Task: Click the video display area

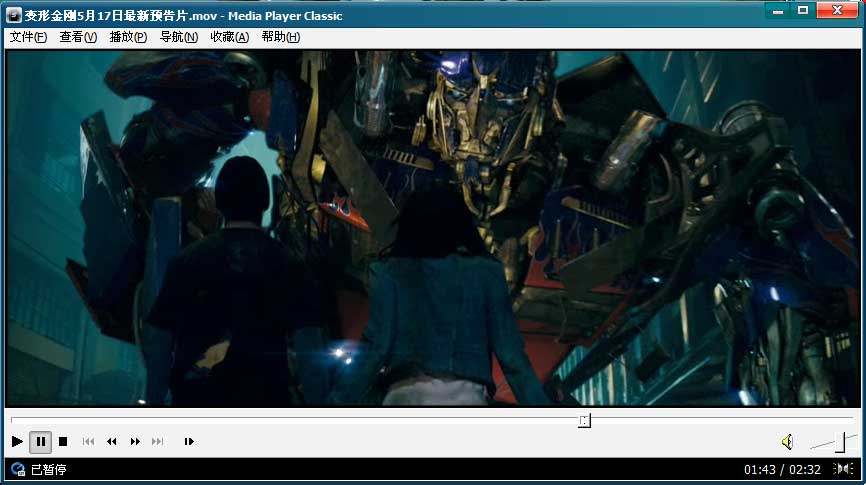Action: click(433, 229)
